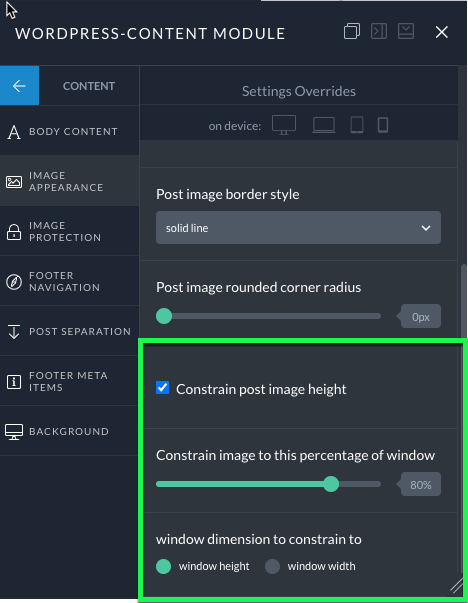Uncheck Constrain post image height
This screenshot has width=468, height=603.
click(x=162, y=388)
